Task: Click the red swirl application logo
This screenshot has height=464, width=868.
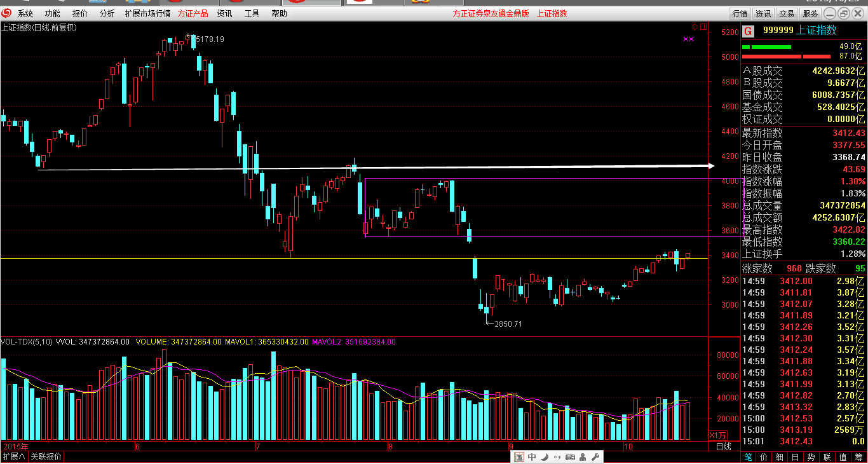Action: tap(6, 13)
